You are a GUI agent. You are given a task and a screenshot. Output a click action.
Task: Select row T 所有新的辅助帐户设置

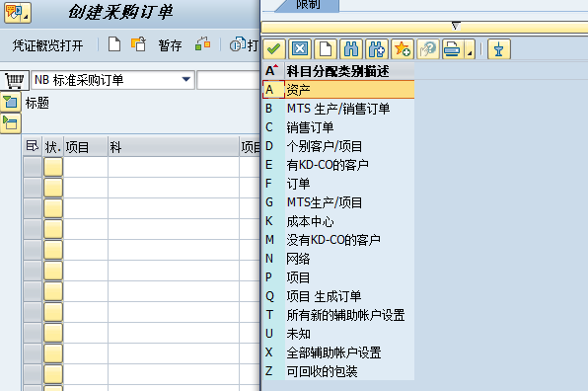click(338, 315)
